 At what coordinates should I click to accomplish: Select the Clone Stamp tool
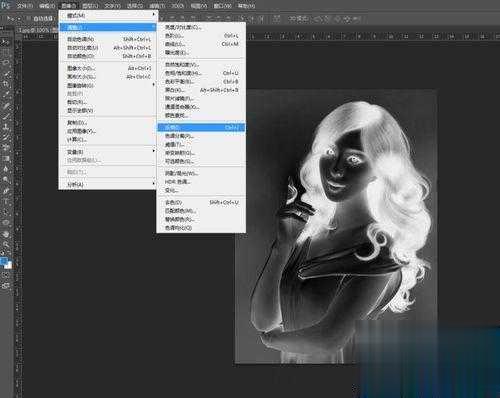click(6, 127)
